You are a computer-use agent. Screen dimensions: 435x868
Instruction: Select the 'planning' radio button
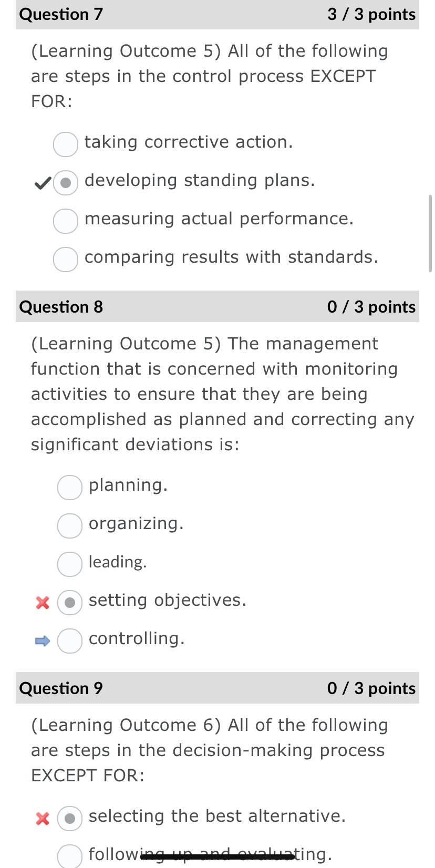(70, 487)
